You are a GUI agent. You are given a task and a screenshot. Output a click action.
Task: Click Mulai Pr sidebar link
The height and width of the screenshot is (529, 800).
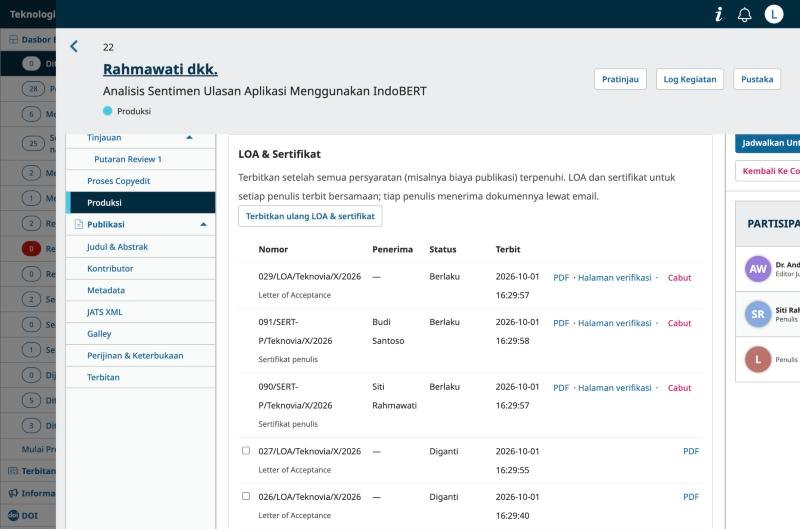click(x=38, y=449)
